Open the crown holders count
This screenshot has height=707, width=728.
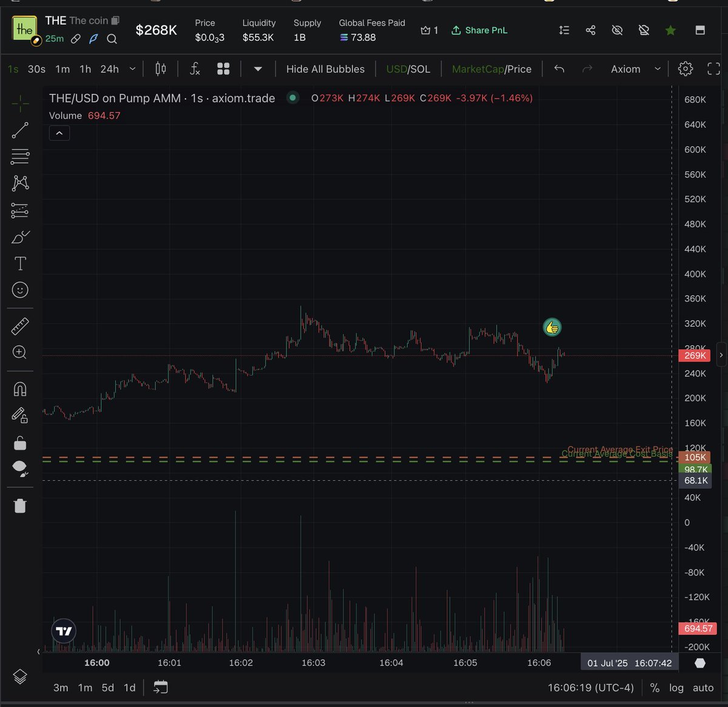(x=430, y=30)
